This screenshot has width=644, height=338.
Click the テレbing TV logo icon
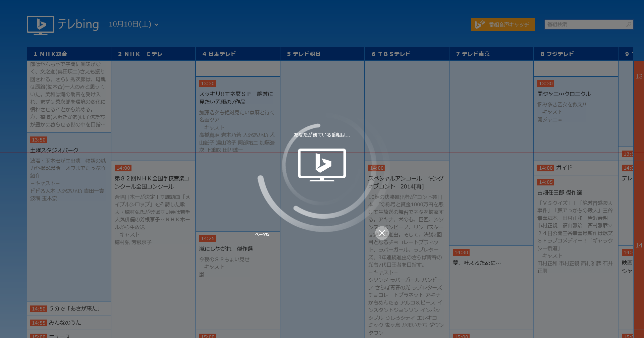point(41,25)
